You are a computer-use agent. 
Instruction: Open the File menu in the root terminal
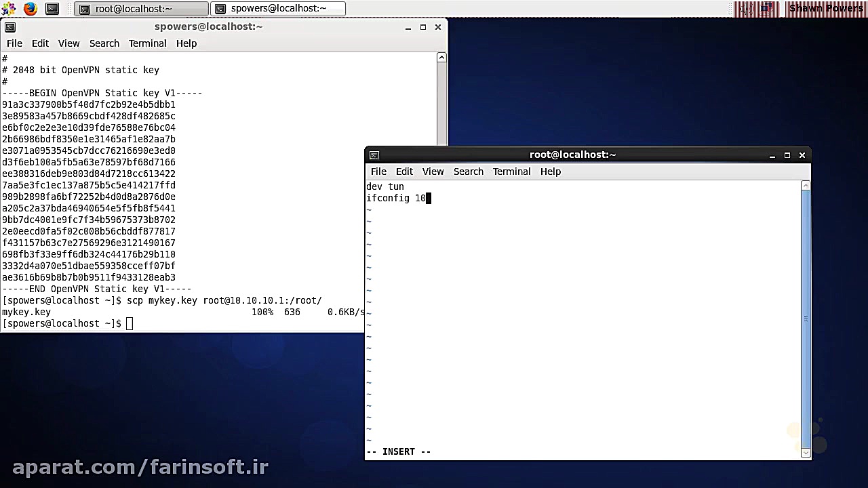378,171
